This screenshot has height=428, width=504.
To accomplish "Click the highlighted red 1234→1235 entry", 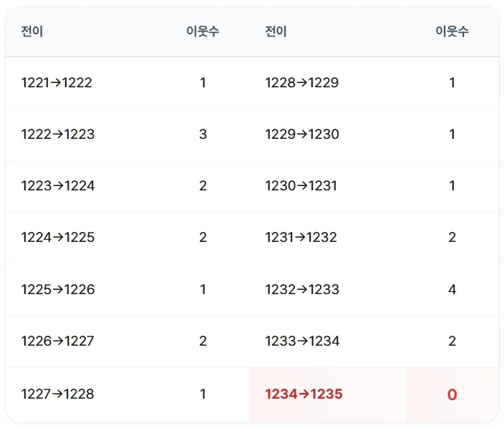I will [x=304, y=394].
